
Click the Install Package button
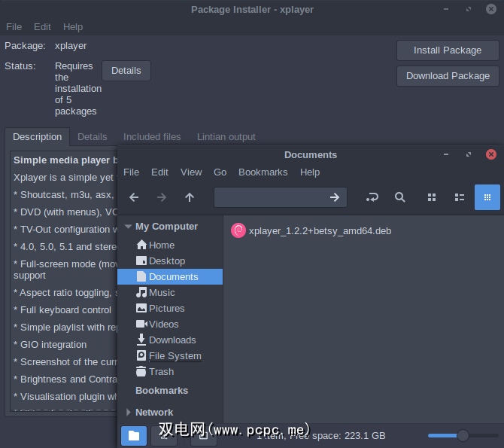tap(448, 50)
